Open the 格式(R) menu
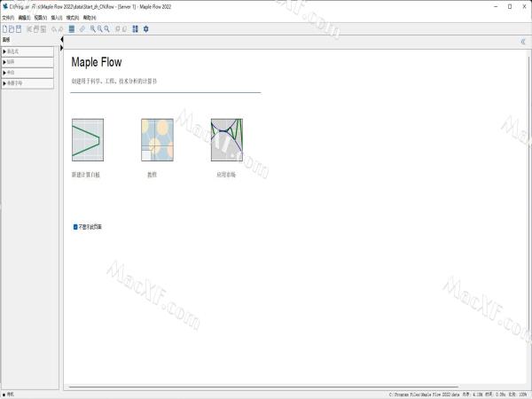The image size is (532, 399). (x=73, y=18)
